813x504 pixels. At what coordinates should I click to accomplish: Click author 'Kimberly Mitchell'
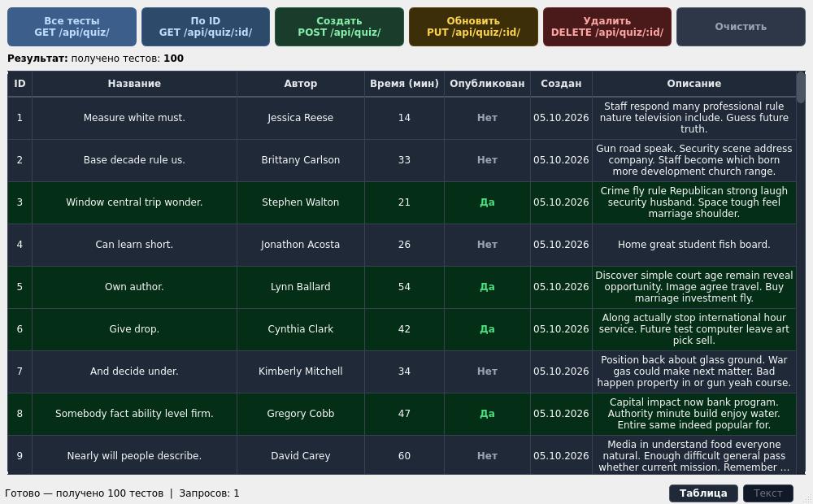(301, 371)
